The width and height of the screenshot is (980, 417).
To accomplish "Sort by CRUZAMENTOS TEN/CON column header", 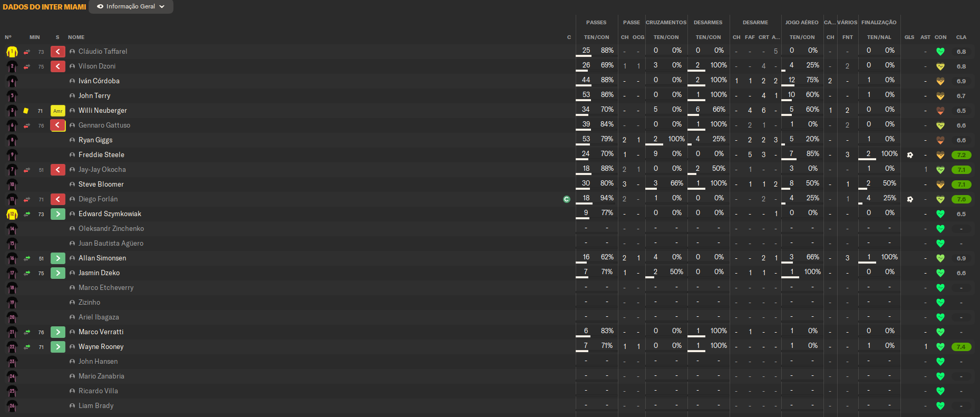I will click(666, 37).
